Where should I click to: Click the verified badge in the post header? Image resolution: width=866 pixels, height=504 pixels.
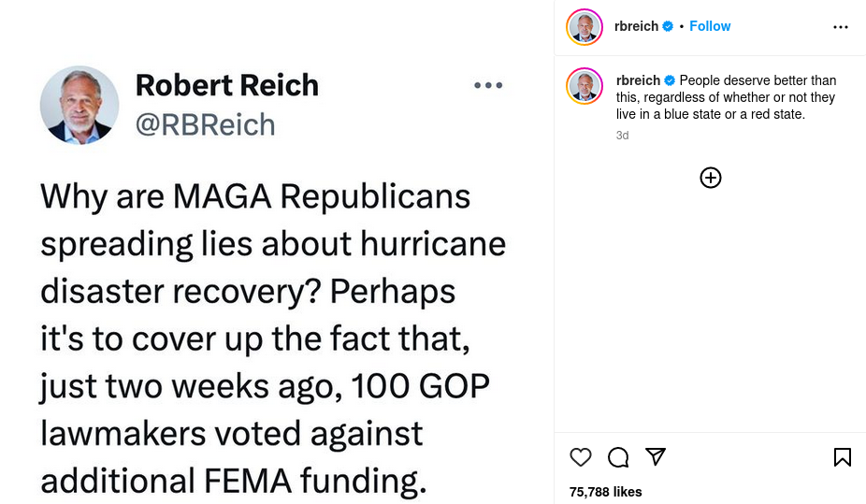pyautogui.click(x=668, y=26)
